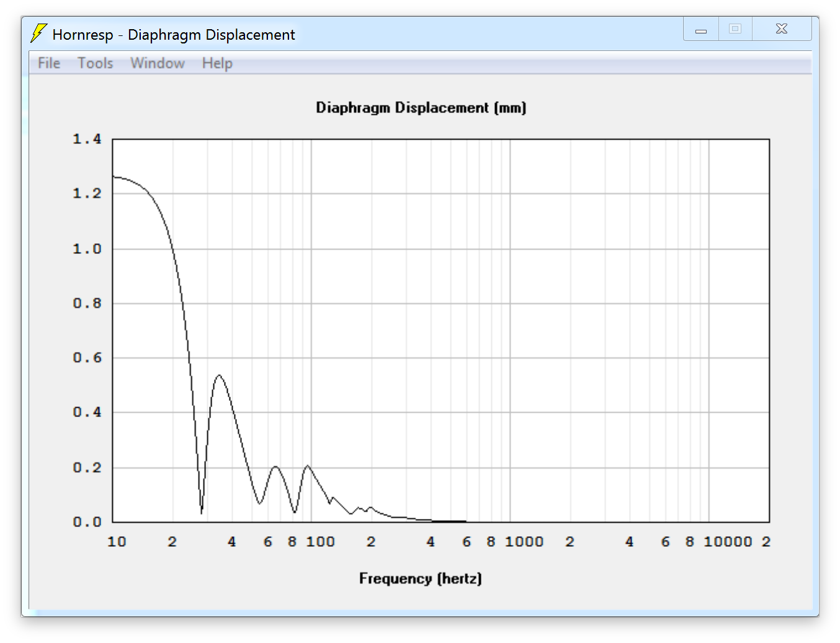Minimize the Hornresp window
Viewport: 840px width, 643px height.
point(701,29)
